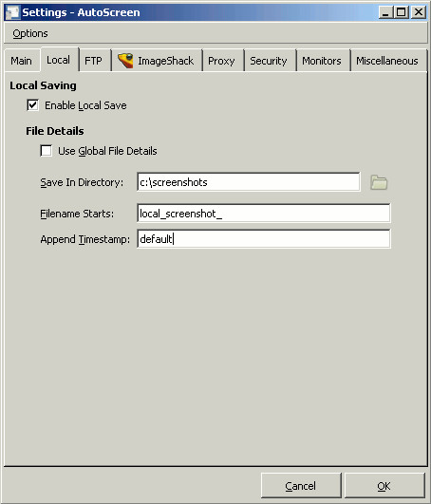Check Use Global File Details
The height and width of the screenshot is (504, 431).
[46, 151]
